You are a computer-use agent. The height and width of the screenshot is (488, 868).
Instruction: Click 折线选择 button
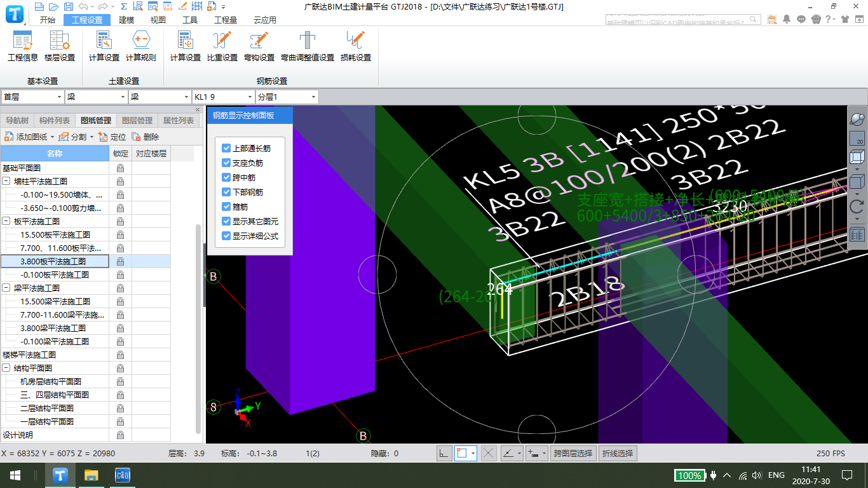click(618, 454)
